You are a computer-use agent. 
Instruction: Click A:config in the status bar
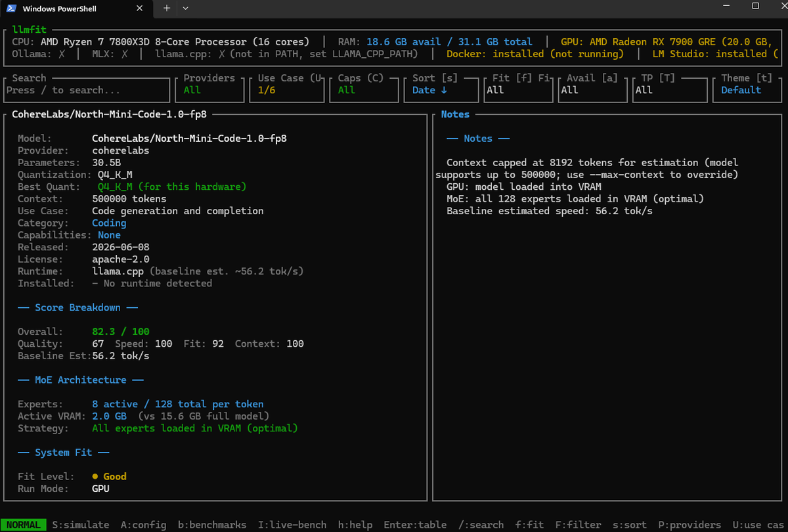point(143,525)
